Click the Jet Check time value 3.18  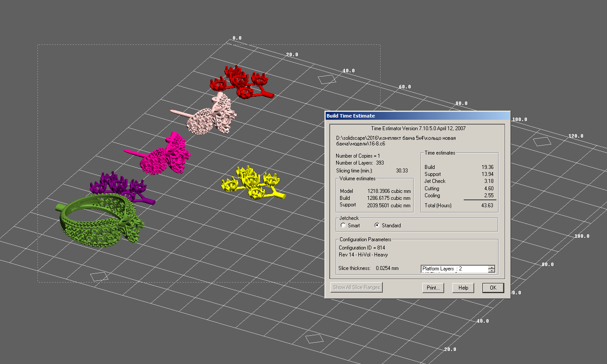489,181
